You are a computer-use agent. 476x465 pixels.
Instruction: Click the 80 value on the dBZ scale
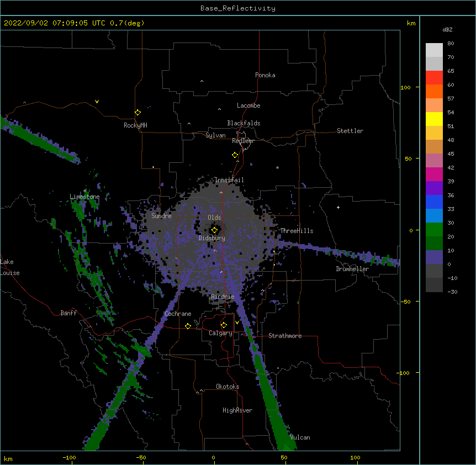451,44
